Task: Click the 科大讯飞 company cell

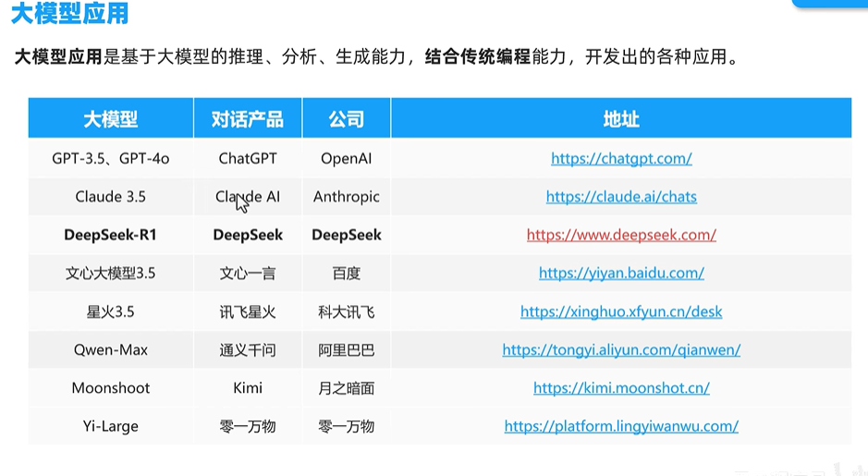Action: (347, 311)
